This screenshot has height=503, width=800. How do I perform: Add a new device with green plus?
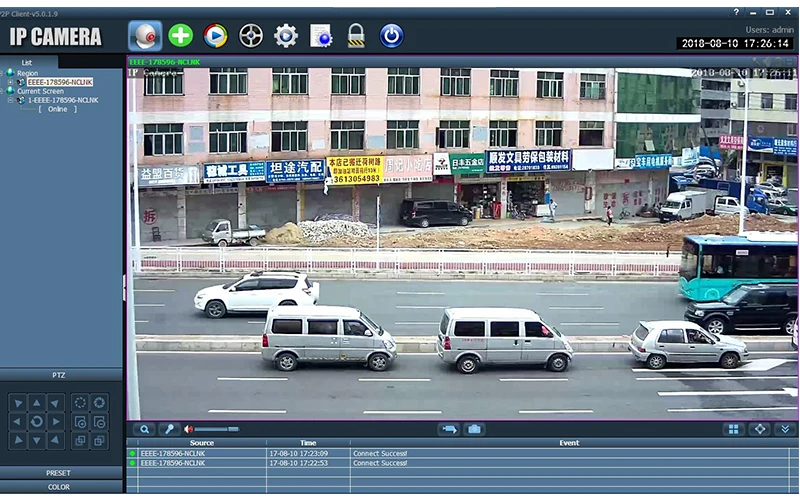coord(181,36)
